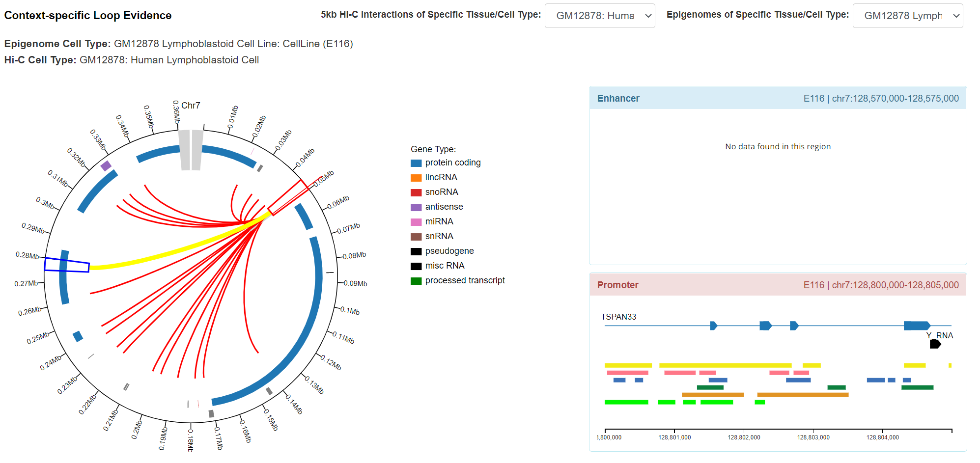980x463 pixels.
Task: Click the purple antisense gene segment on circle
Action: point(106,166)
